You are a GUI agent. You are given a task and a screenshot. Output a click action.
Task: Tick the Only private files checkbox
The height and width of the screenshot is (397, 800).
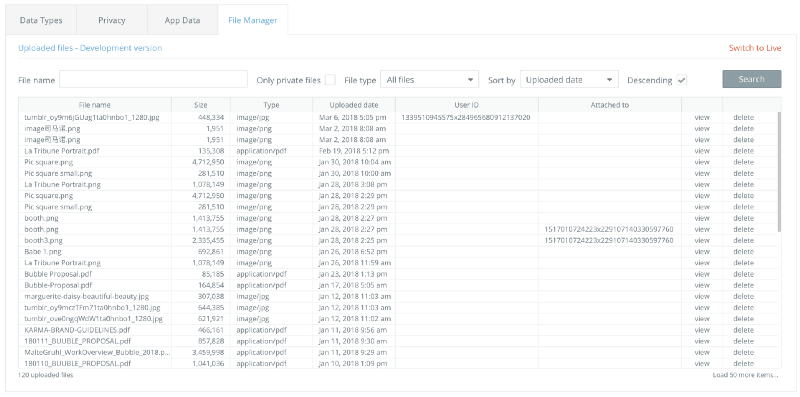click(331, 80)
